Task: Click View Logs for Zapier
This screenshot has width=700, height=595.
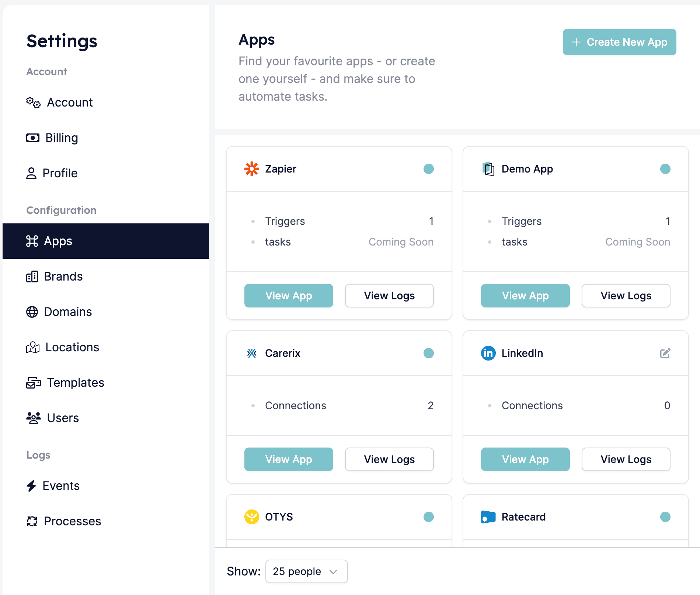Action: [x=389, y=296]
